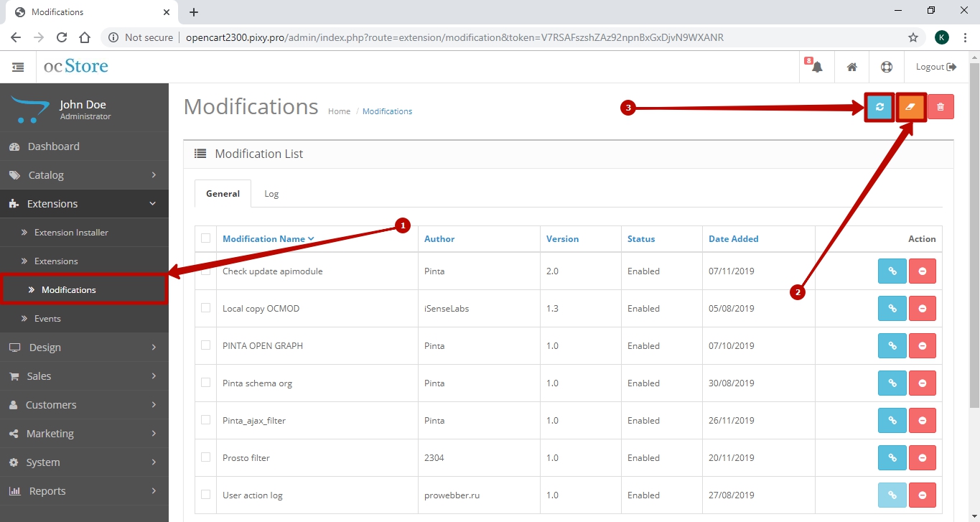
Task: Open Extension Installer in the sidebar
Action: tap(71, 233)
